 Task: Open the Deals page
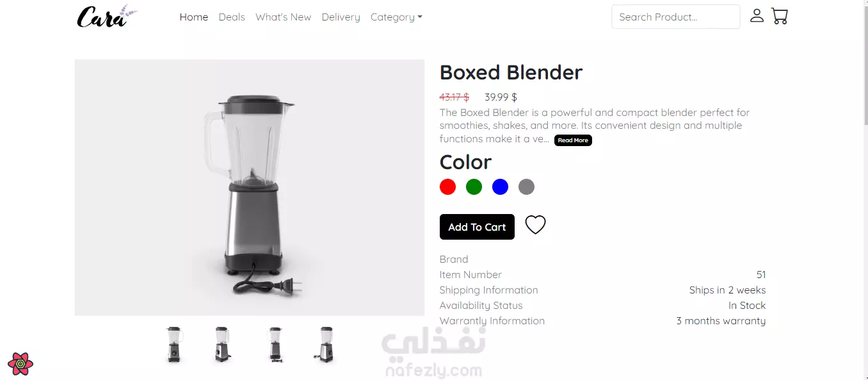(232, 17)
